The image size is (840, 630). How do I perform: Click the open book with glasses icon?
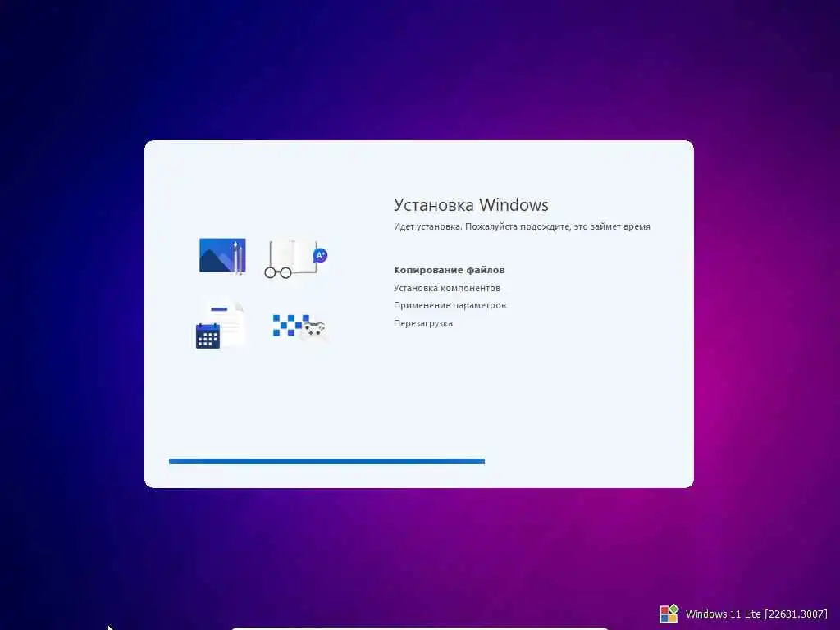[x=295, y=258]
